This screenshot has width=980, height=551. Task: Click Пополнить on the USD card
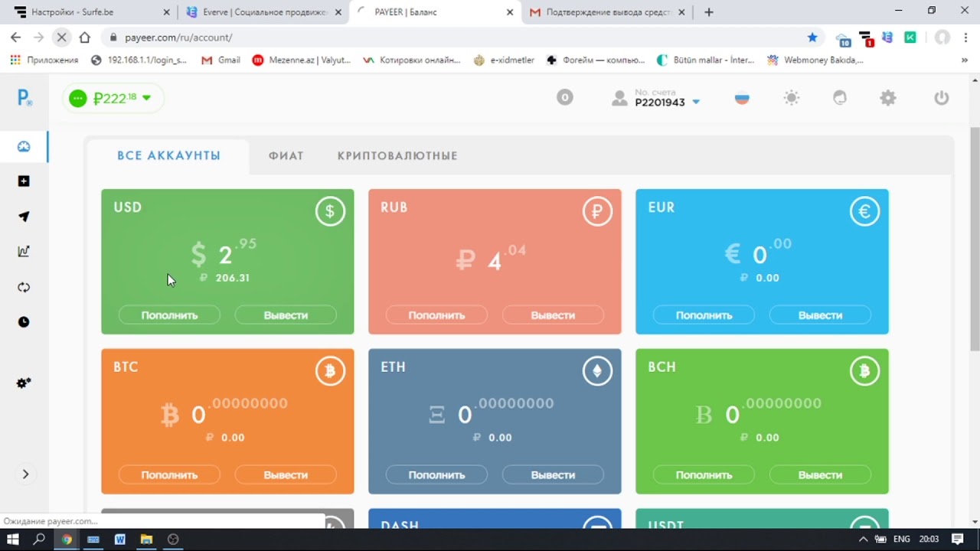tap(169, 315)
